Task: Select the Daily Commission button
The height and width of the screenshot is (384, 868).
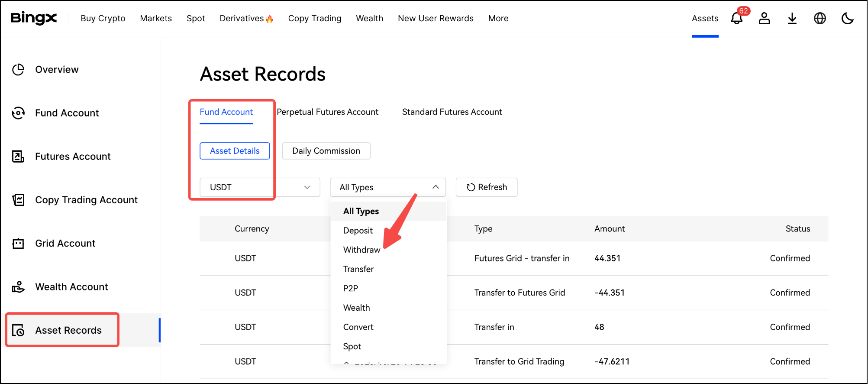Action: coord(326,151)
